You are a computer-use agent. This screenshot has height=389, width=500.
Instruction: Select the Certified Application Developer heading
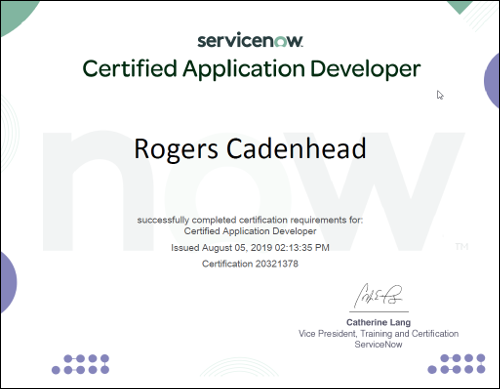[252, 69]
